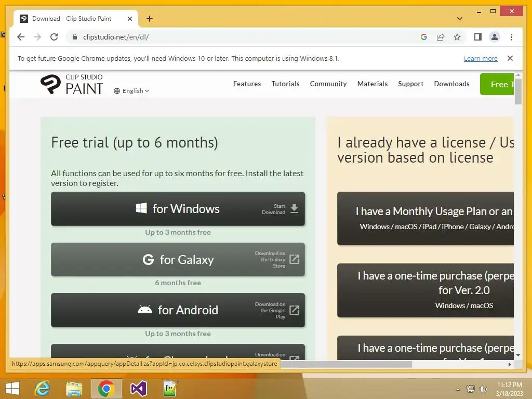Open the English language dropdown

(131, 91)
